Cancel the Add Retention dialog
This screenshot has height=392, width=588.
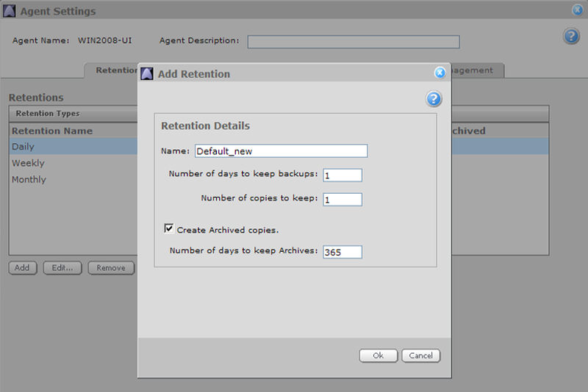tap(420, 355)
